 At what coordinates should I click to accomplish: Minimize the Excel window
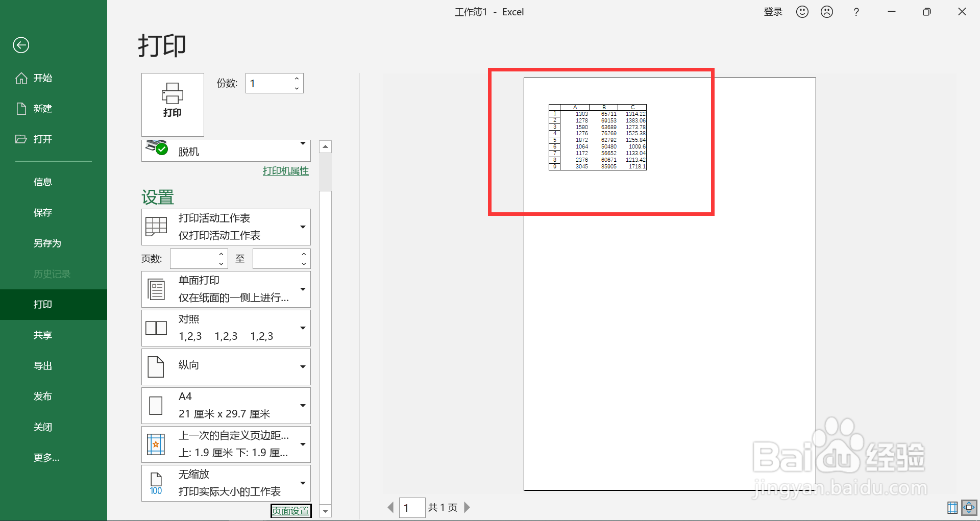click(x=892, y=12)
